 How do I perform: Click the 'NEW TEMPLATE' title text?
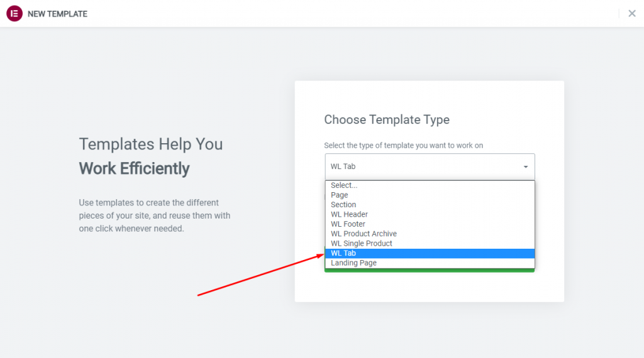pos(57,14)
